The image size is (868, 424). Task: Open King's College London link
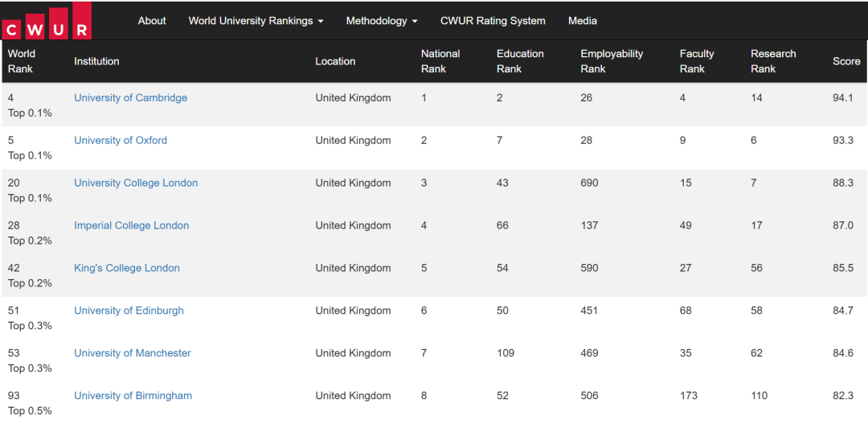[127, 268]
